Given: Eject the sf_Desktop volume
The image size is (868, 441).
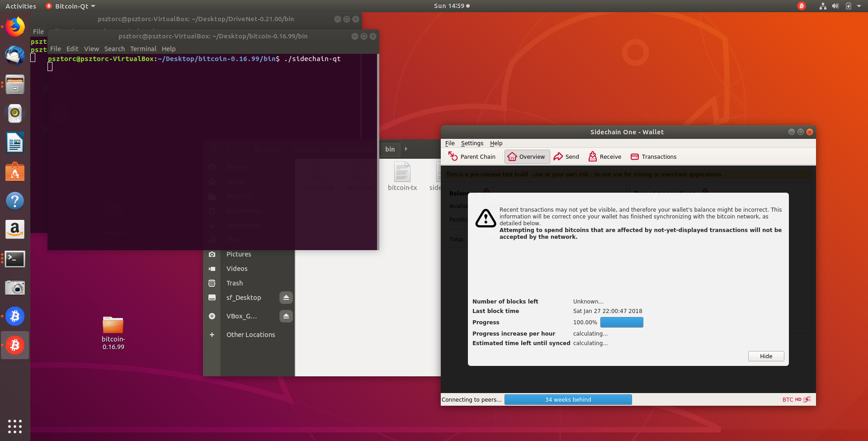Looking at the screenshot, I should [x=286, y=298].
